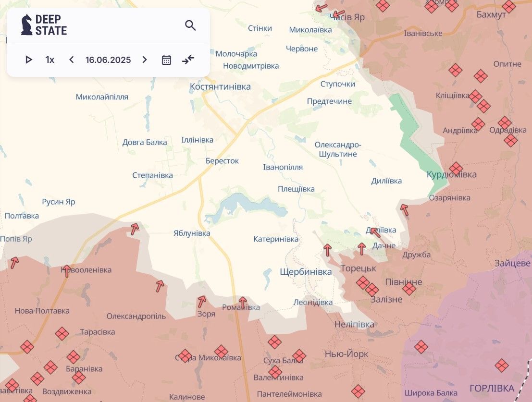
Task: Click the unit marker near Суха Балка
Action: [299, 356]
